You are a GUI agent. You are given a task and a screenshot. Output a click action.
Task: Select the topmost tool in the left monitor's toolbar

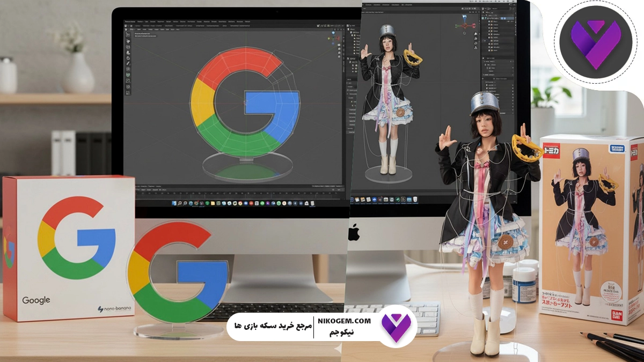point(128,34)
